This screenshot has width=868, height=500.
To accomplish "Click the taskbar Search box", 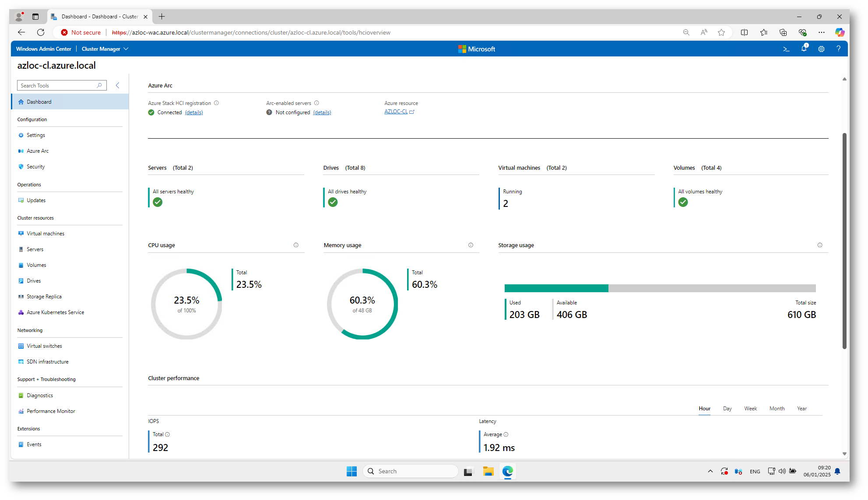I will tap(411, 471).
